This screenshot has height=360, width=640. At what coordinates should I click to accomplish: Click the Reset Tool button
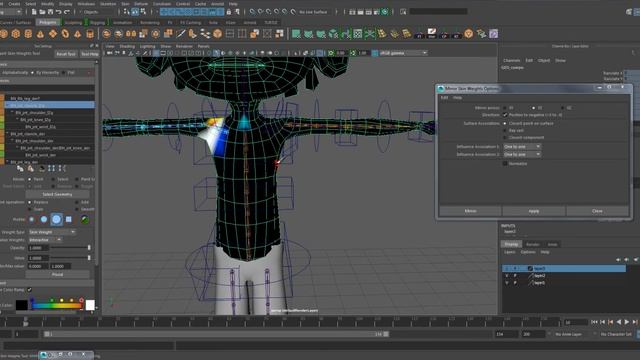point(66,54)
